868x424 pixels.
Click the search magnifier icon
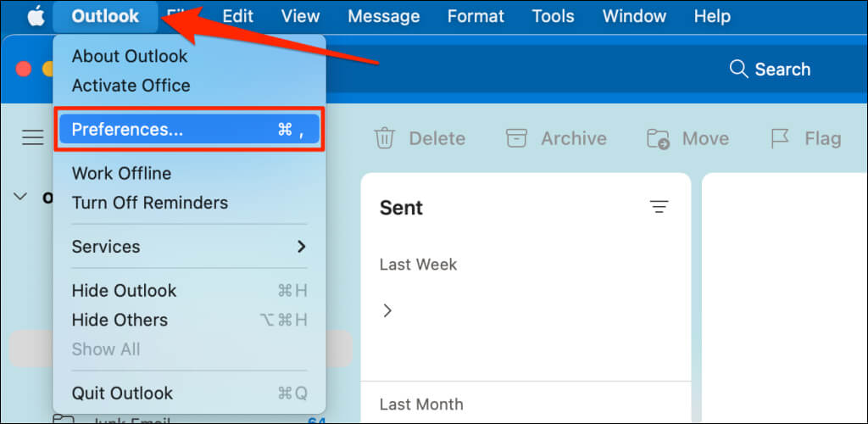pos(738,70)
